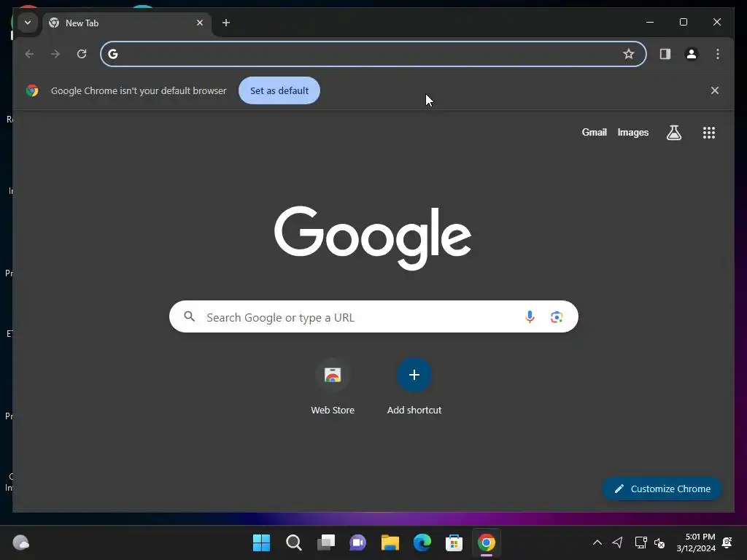Click the Add shortcut button
The width and height of the screenshot is (747, 560).
(414, 387)
